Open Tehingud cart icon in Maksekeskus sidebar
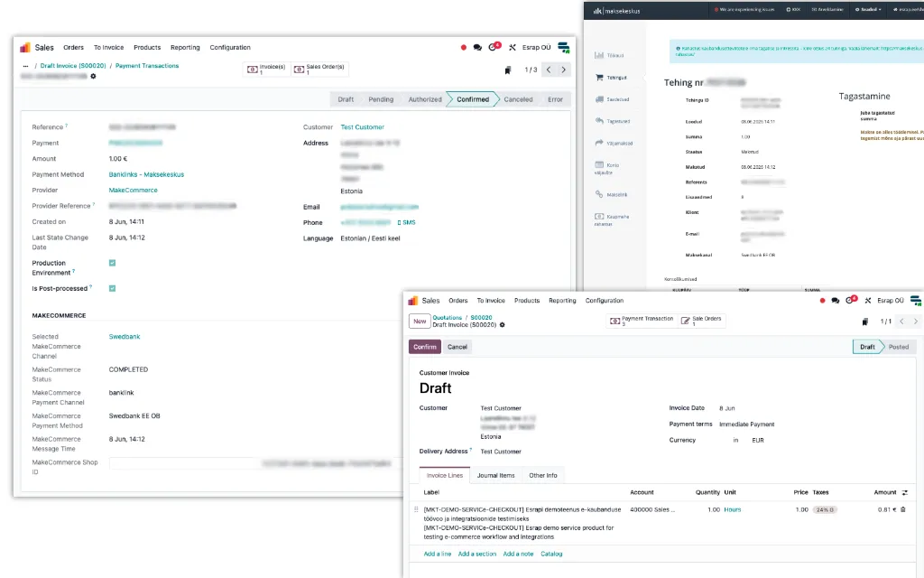The height and width of the screenshot is (578, 924). coord(599,78)
